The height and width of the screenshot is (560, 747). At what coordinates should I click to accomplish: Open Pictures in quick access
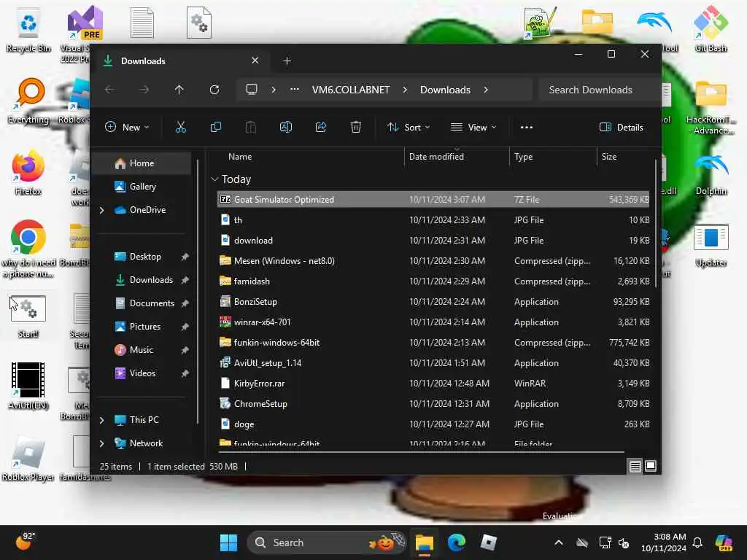tap(145, 327)
